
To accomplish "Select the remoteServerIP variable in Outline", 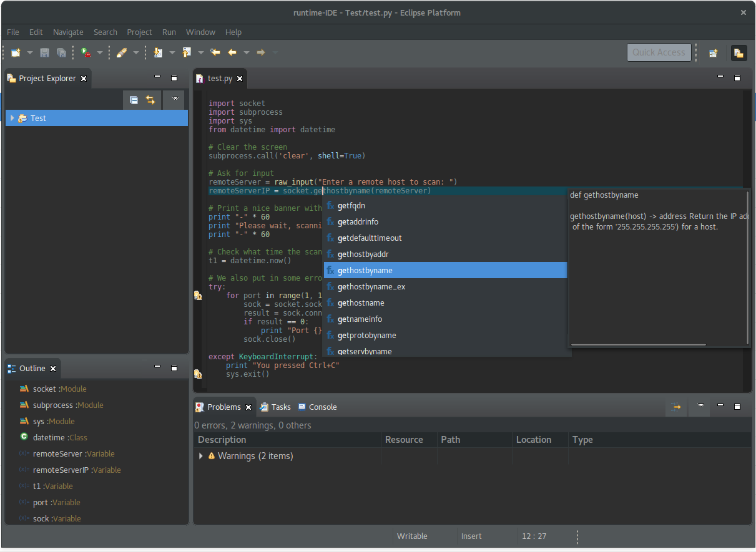I will point(70,470).
